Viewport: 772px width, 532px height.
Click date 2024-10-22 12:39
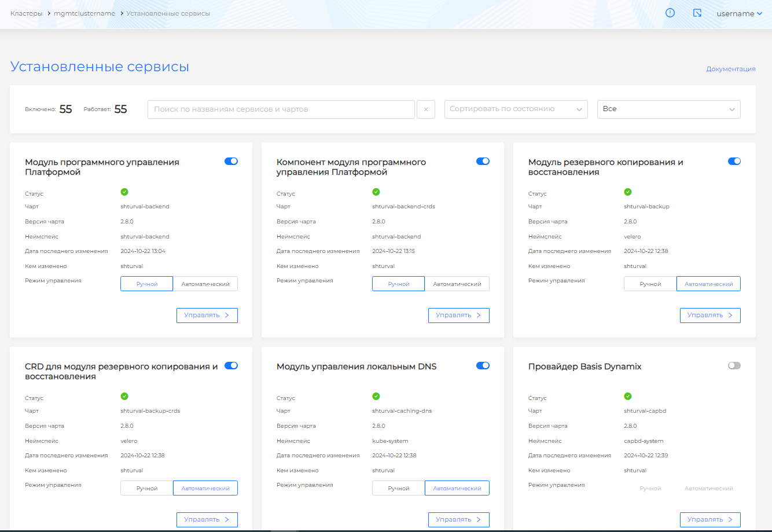click(646, 456)
